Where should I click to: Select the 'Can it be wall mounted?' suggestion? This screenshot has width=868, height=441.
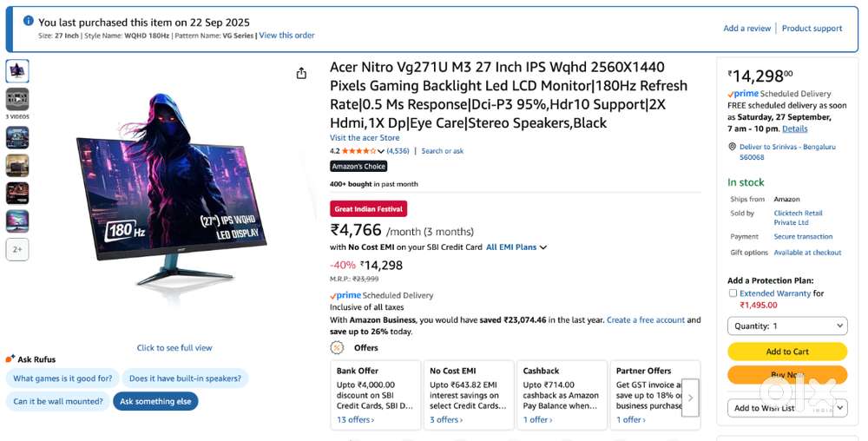58,401
